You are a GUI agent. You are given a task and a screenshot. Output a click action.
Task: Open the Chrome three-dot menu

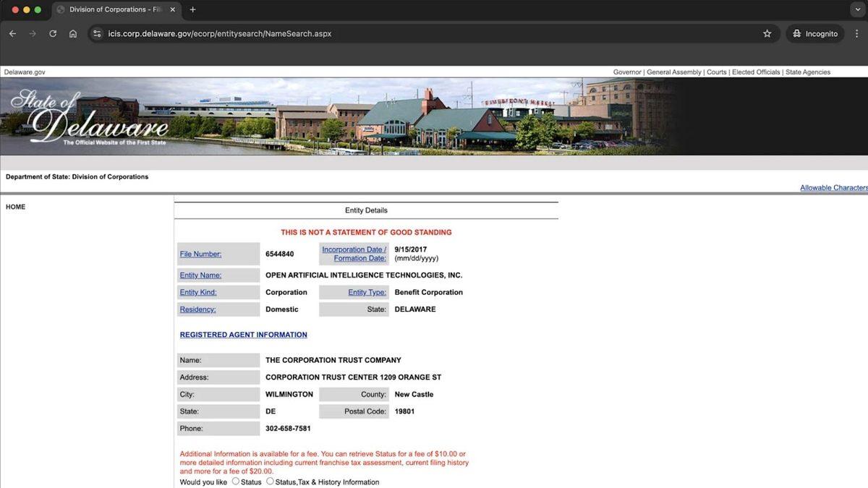click(x=857, y=34)
